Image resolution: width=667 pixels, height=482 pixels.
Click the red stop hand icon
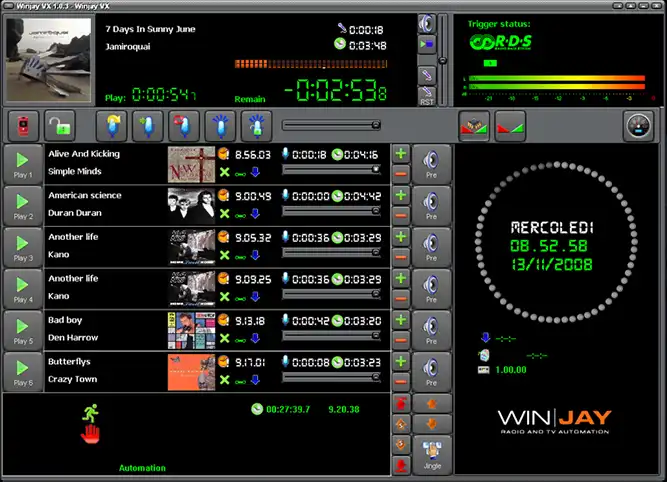(x=90, y=434)
